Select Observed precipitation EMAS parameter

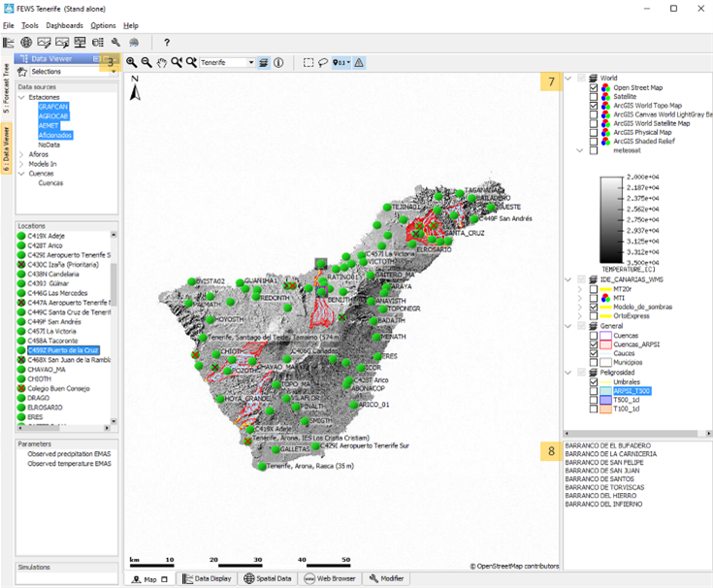click(69, 453)
